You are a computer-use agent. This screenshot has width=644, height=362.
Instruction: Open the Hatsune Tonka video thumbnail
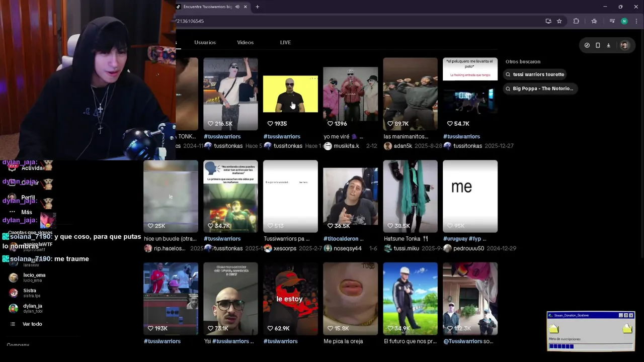click(x=410, y=196)
